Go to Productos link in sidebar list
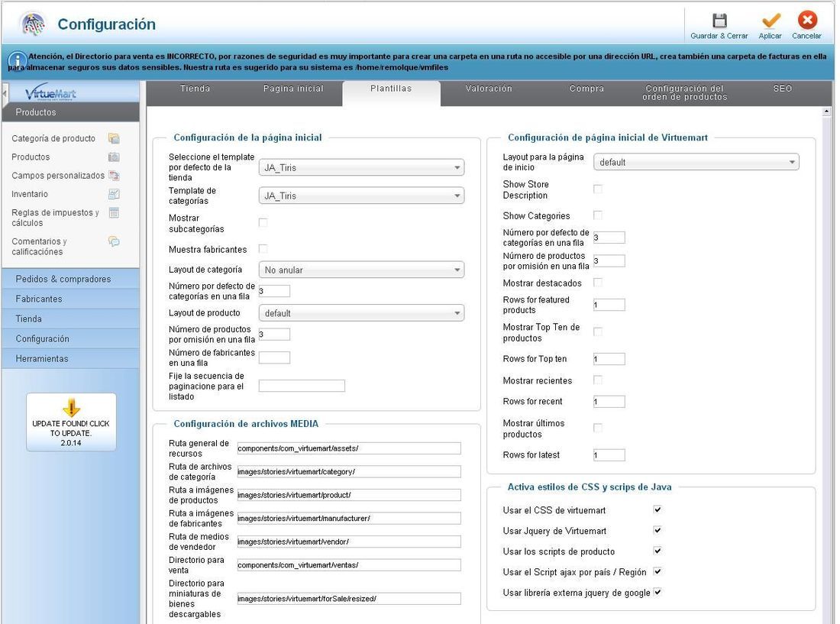The width and height of the screenshot is (840, 624). point(31,157)
